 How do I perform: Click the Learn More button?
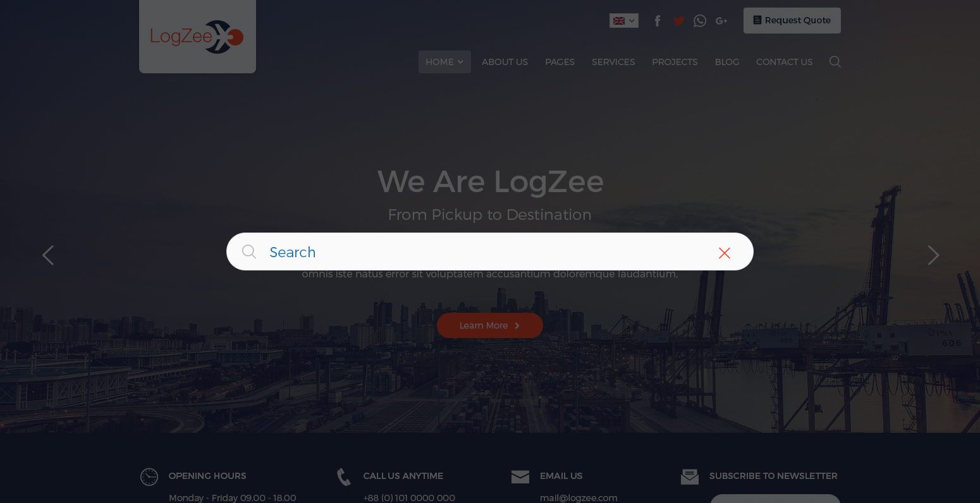pyautogui.click(x=490, y=325)
